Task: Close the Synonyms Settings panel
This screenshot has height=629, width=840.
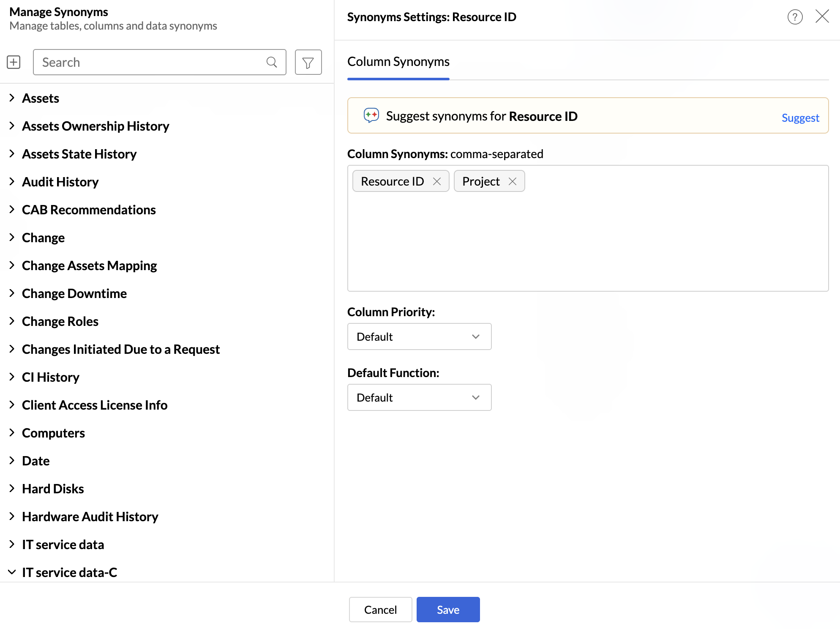Action: (822, 17)
